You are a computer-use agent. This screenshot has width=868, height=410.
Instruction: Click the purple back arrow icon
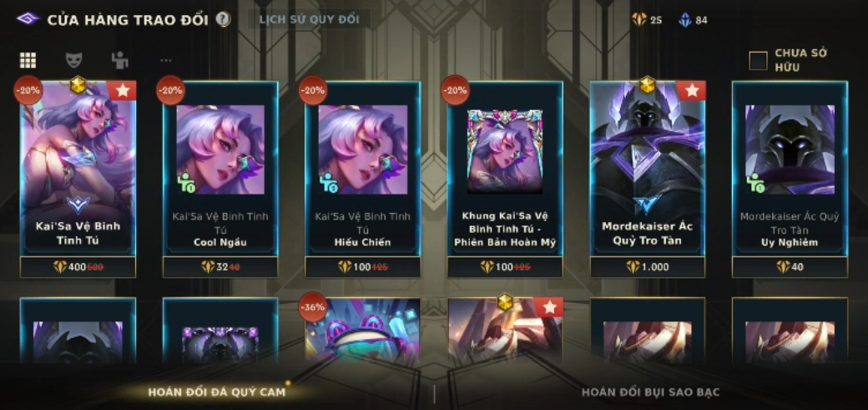pos(28,19)
